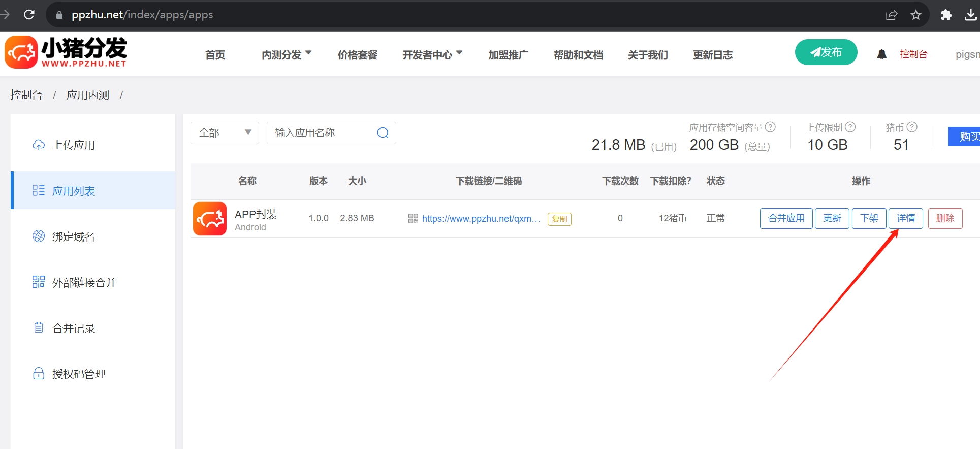Go to 帮助和文档 in the top navigation
980x449 pixels.
point(578,55)
